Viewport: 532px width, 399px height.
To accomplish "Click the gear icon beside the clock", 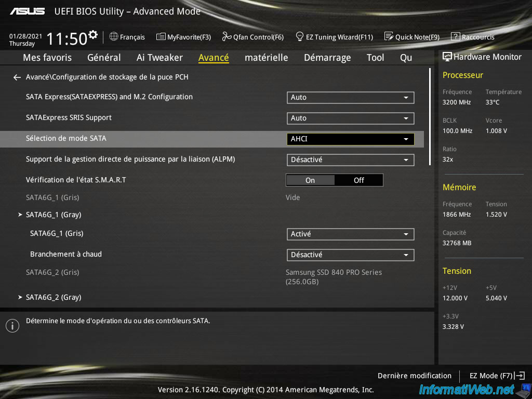I will [x=93, y=35].
